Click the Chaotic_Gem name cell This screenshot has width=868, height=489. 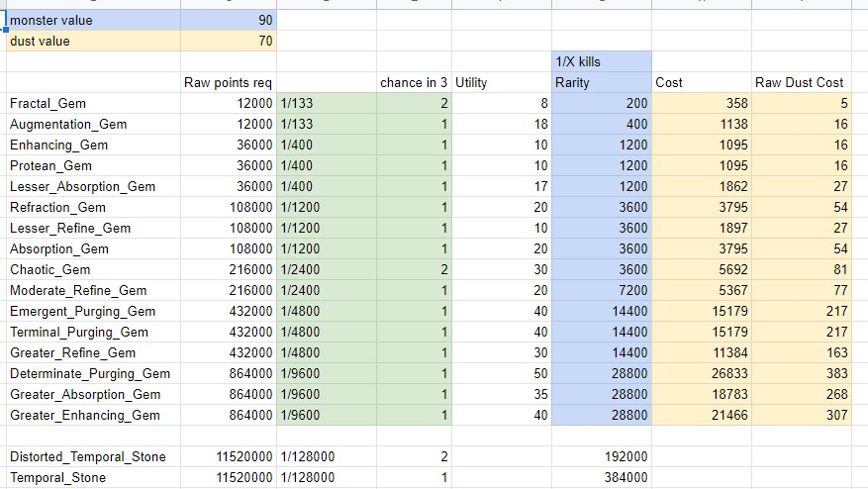pos(94,269)
